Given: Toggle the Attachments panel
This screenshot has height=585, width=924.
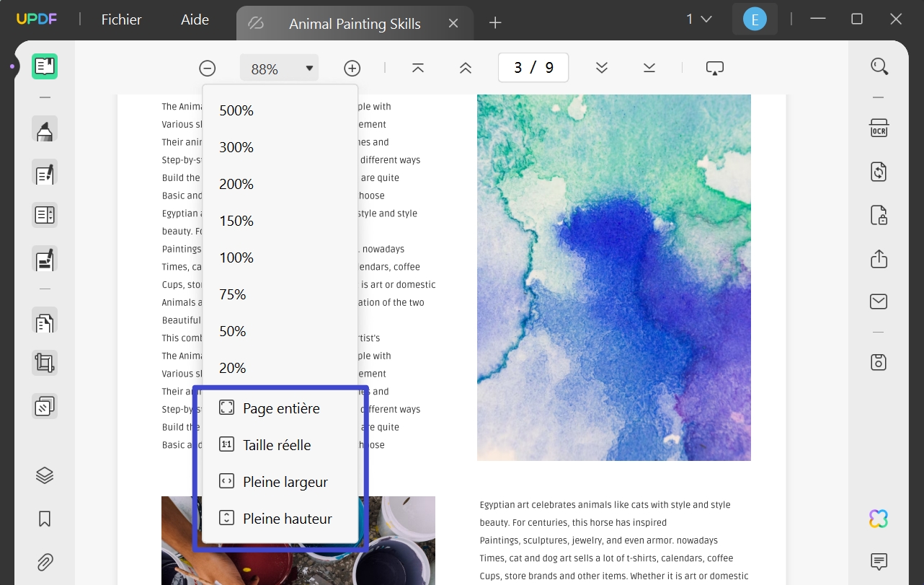Looking at the screenshot, I should tap(45, 562).
